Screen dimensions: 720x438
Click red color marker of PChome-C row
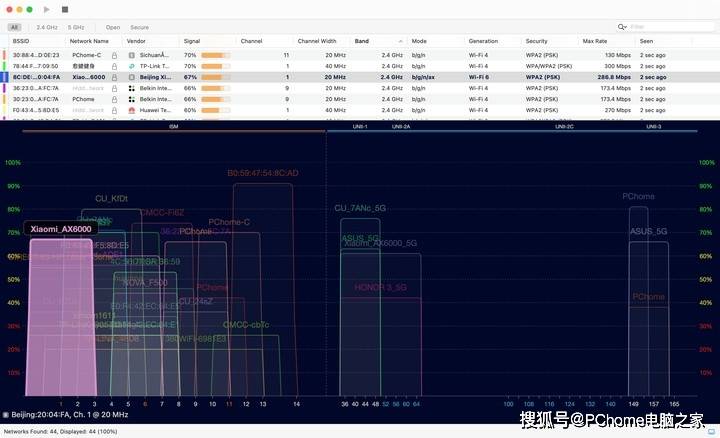(4, 55)
